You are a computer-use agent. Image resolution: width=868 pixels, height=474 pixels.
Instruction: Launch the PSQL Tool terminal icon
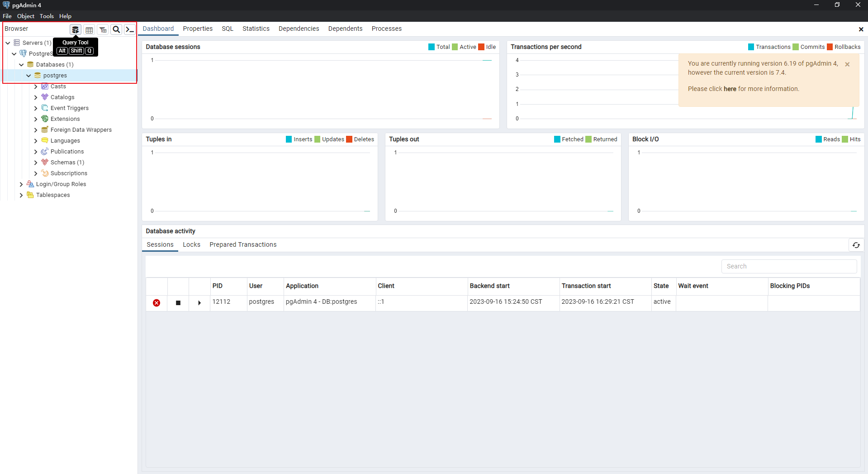tap(130, 30)
